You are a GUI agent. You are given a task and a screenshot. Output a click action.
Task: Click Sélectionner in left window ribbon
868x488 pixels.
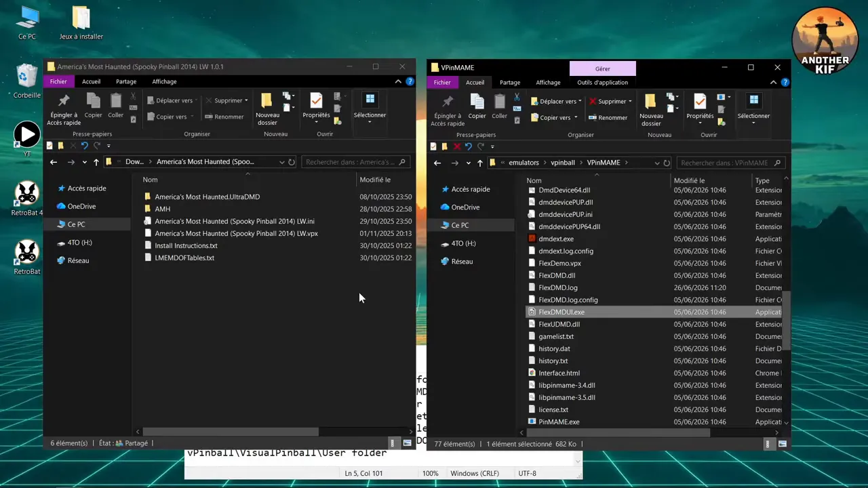[x=370, y=106]
